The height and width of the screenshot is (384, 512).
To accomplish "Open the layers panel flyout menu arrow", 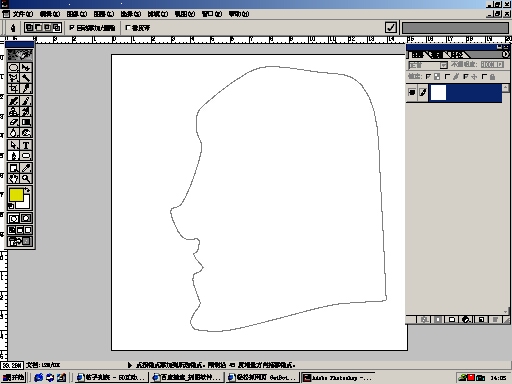I will pyautogui.click(x=506, y=54).
